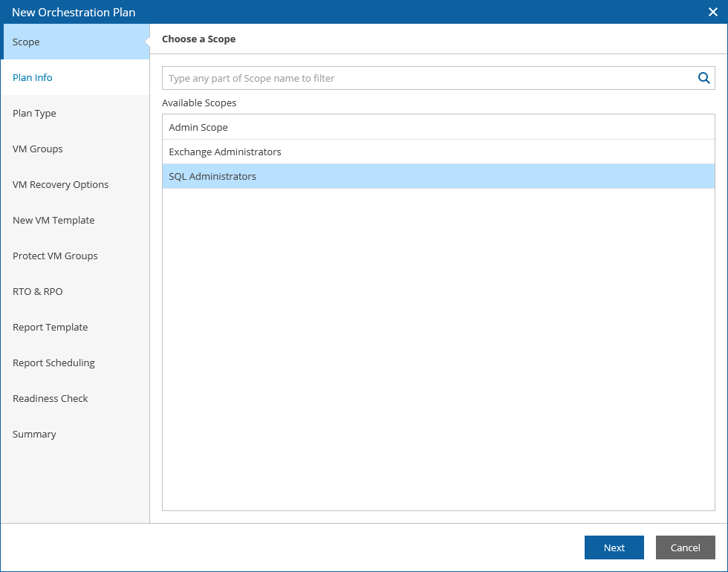Open the RTO & RPO step
This screenshot has height=572, width=728.
[x=38, y=291]
